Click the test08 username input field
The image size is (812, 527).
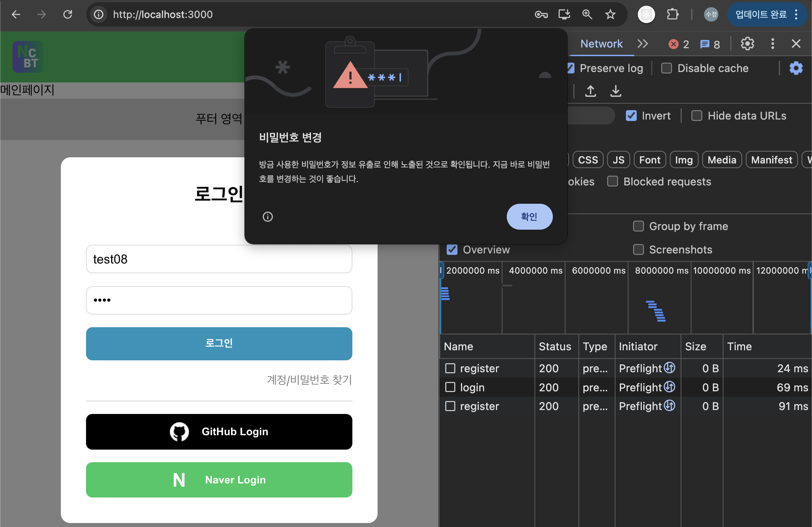[219, 259]
